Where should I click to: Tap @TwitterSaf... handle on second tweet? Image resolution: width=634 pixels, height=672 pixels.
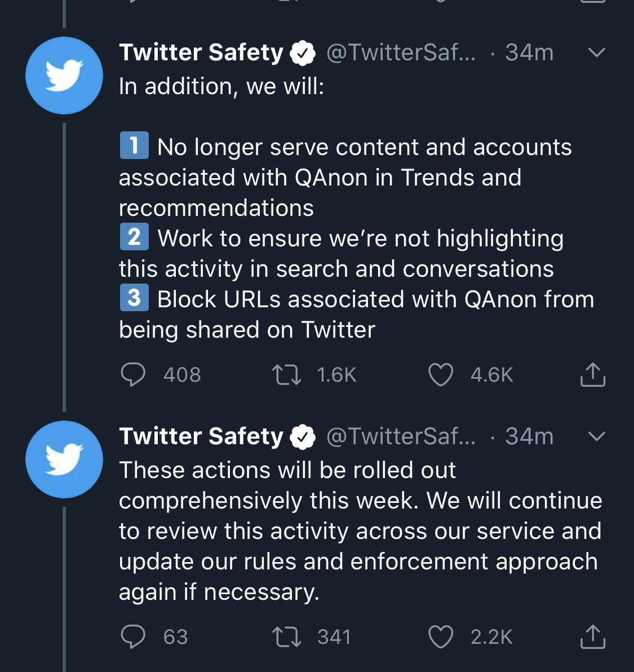point(401,436)
